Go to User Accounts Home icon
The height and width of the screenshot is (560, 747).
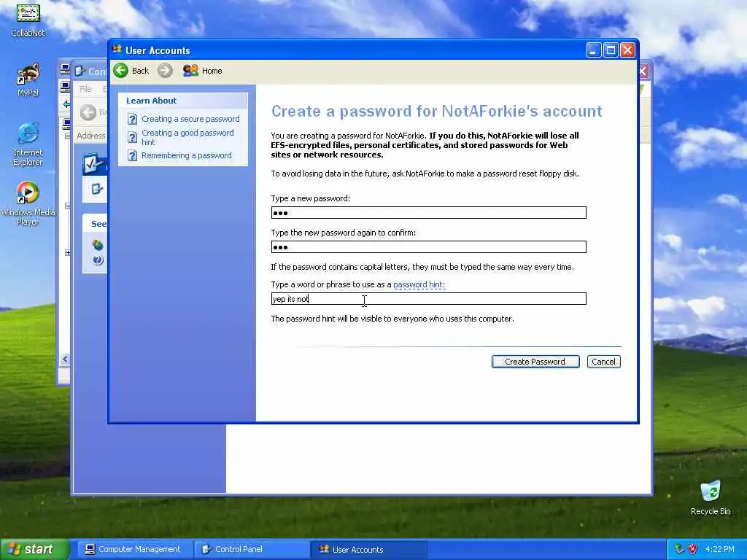pyautogui.click(x=190, y=71)
